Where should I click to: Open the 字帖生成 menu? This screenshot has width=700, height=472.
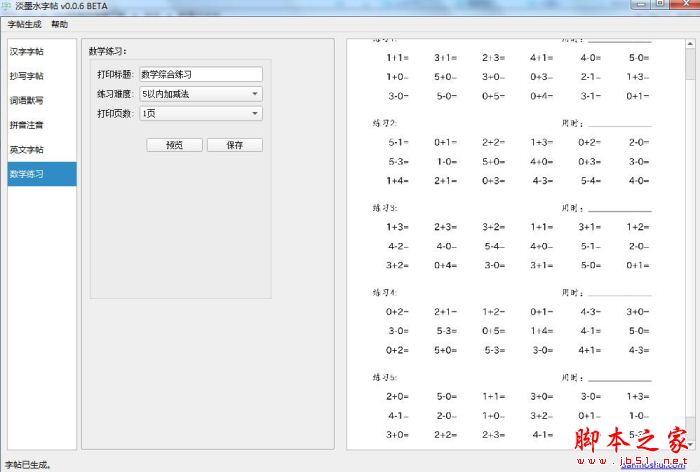coord(25,24)
